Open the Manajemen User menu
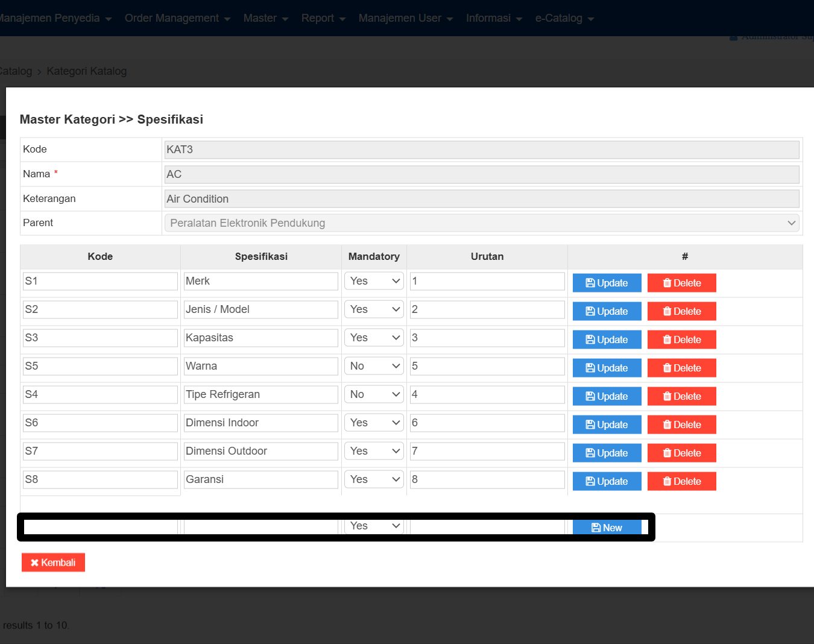Viewport: 814px width, 644px height. click(405, 18)
